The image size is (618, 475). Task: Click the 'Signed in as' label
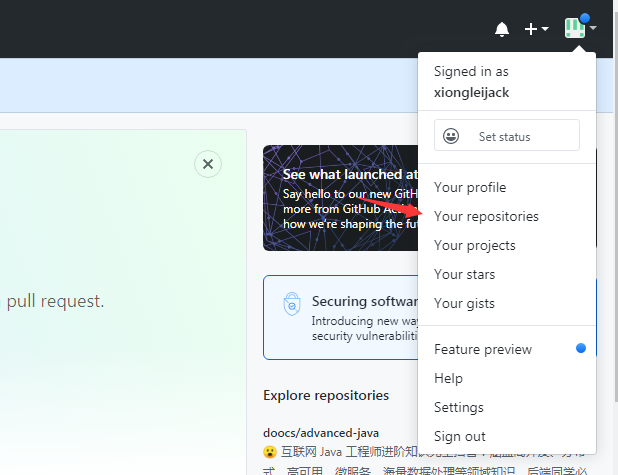[471, 72]
